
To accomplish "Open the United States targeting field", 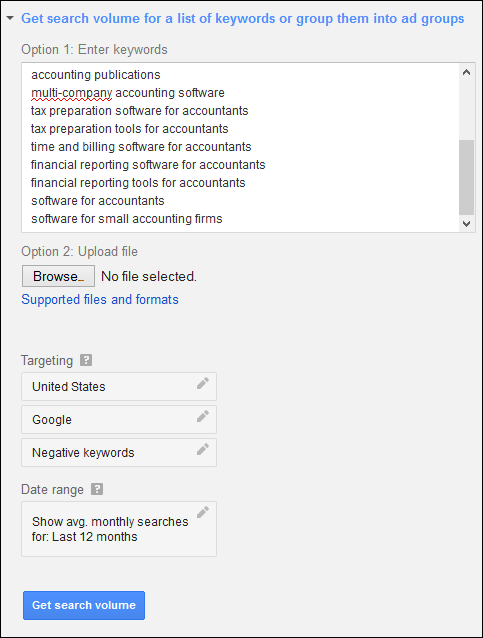I will click(119, 387).
